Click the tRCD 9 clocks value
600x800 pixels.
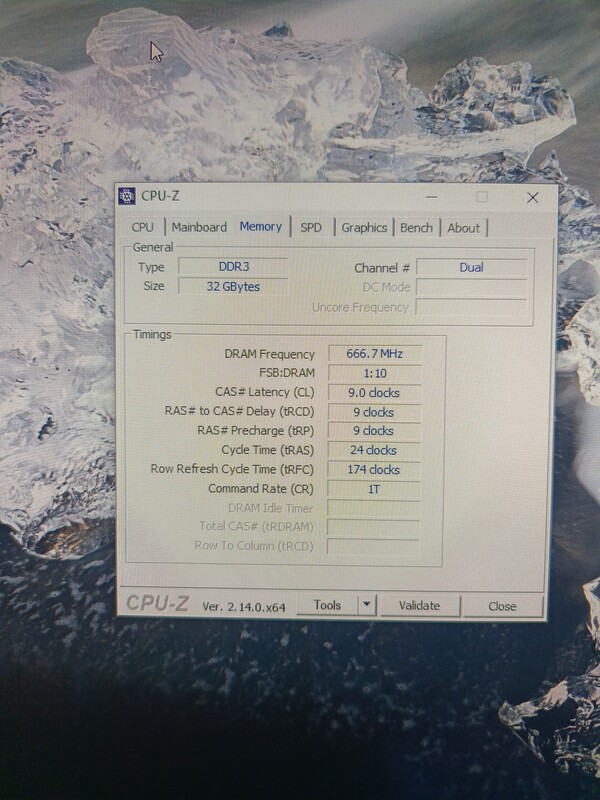pos(374,412)
